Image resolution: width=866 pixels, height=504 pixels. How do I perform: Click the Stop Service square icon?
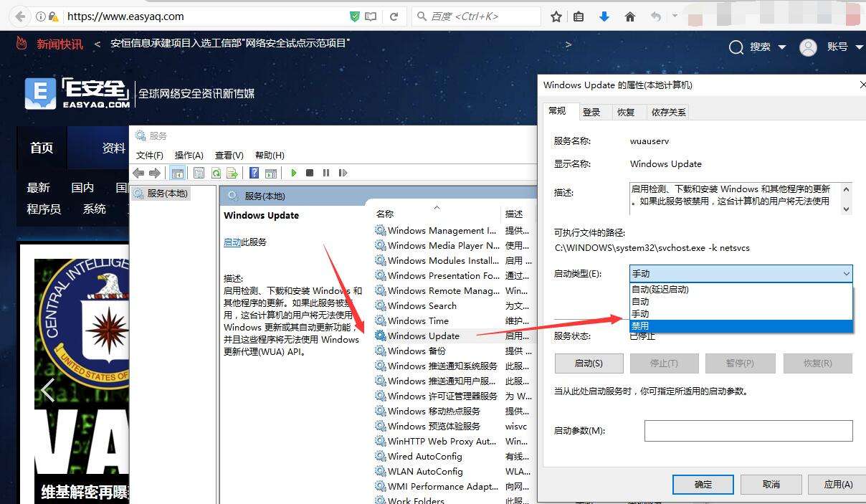click(x=310, y=173)
